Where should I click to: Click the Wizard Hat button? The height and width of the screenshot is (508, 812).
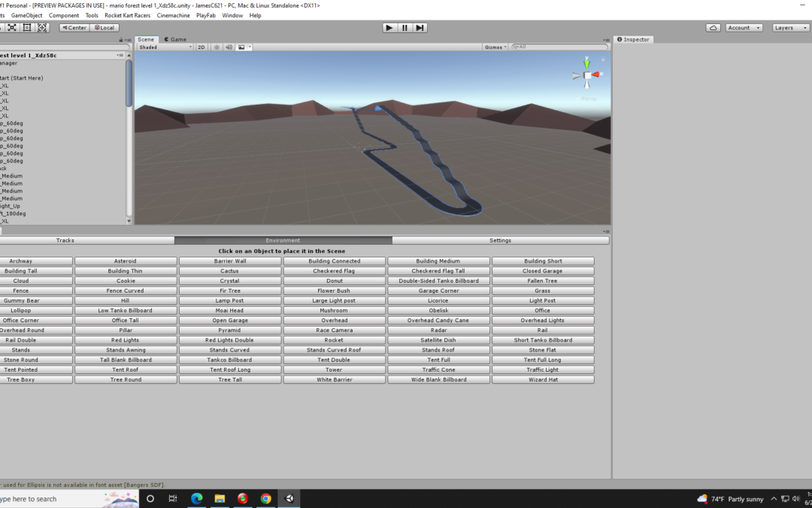point(543,380)
